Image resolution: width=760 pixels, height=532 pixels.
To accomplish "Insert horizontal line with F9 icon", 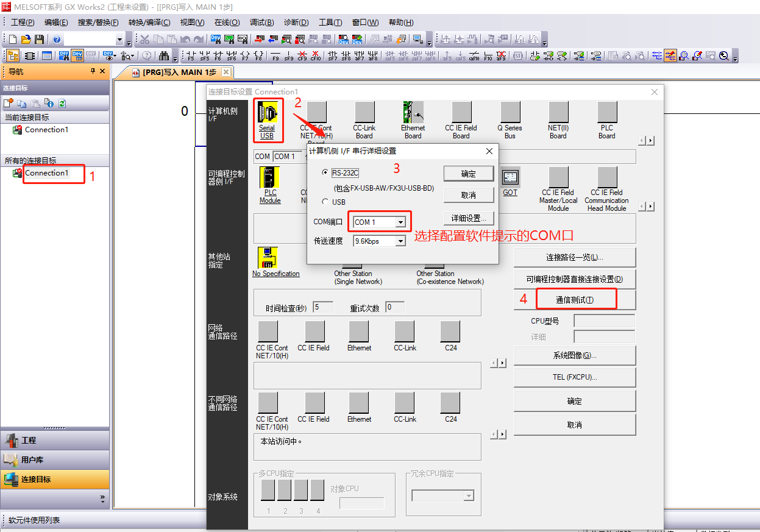I will [x=275, y=56].
